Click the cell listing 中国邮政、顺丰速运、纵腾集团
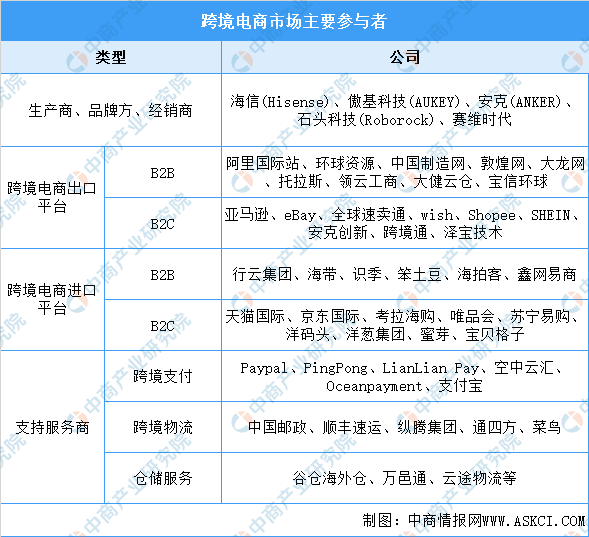This screenshot has height=537, width=589. tap(405, 427)
